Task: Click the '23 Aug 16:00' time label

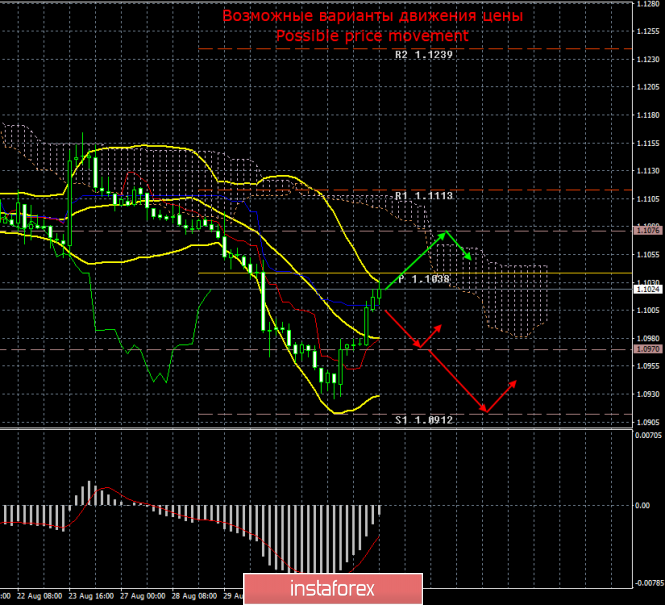Action: [91, 596]
